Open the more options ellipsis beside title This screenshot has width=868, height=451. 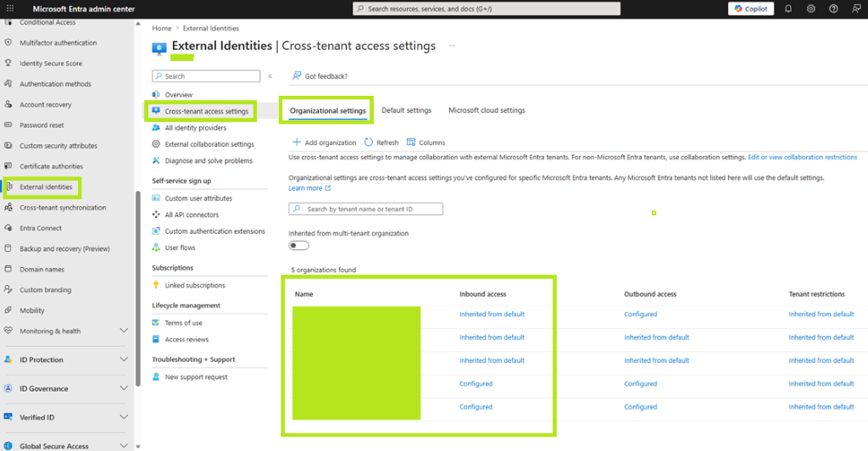point(453,46)
